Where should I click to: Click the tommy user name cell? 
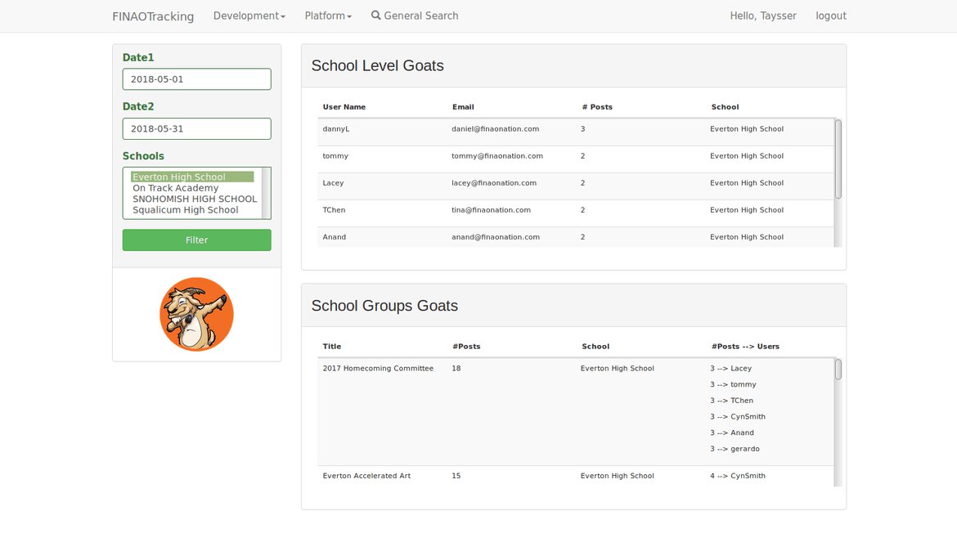coord(335,156)
